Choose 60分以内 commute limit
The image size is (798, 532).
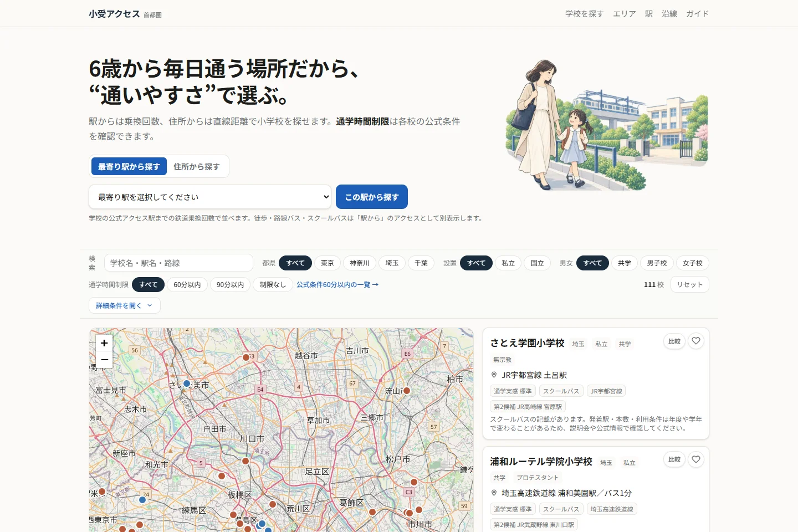pyautogui.click(x=187, y=285)
